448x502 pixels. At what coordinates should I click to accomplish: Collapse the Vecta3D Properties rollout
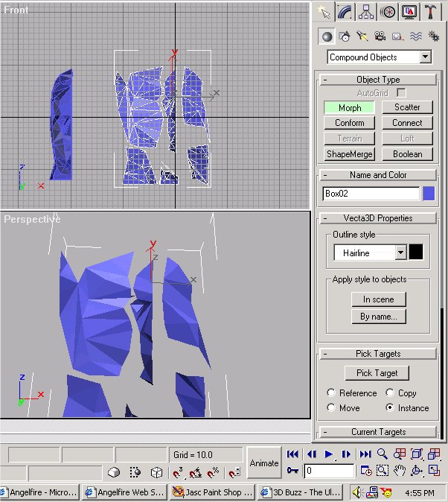pos(377,218)
